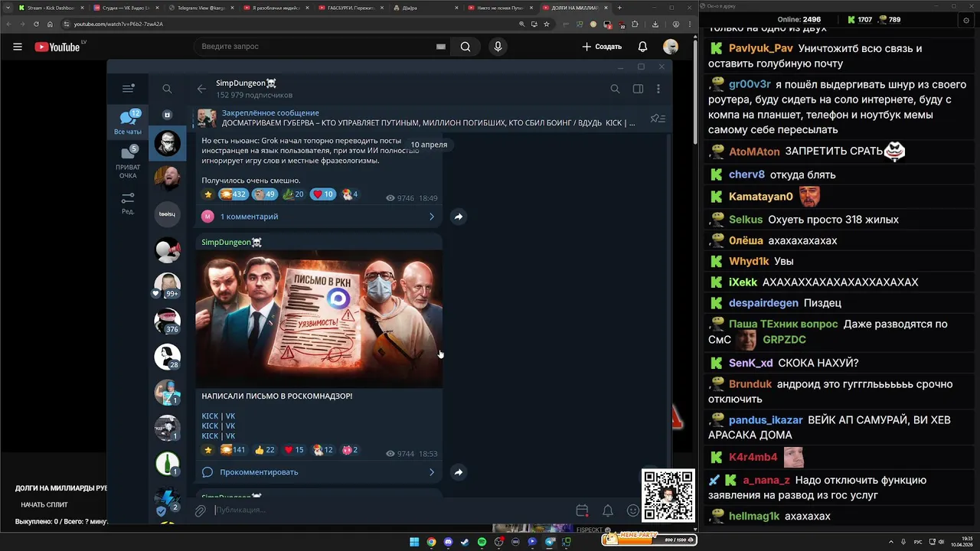Open chat with 376 unread badge

[167, 322]
